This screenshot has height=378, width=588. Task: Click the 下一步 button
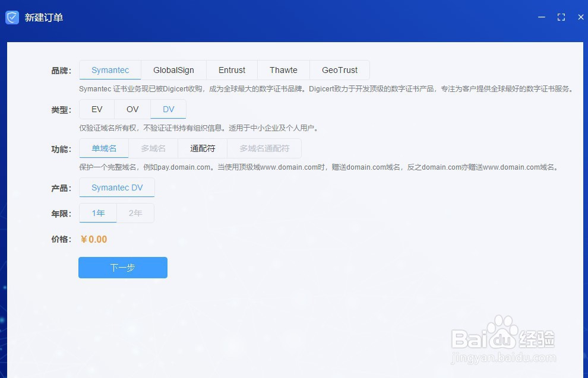(123, 268)
